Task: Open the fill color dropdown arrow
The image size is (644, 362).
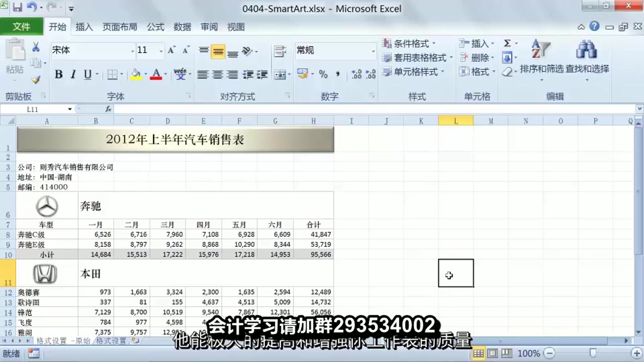Action: (145, 75)
